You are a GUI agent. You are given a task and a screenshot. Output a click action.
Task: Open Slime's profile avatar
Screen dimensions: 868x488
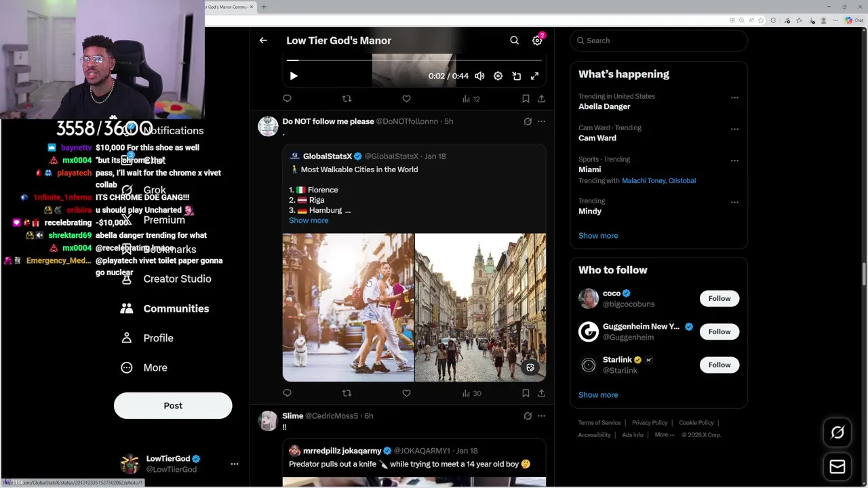[x=268, y=420]
